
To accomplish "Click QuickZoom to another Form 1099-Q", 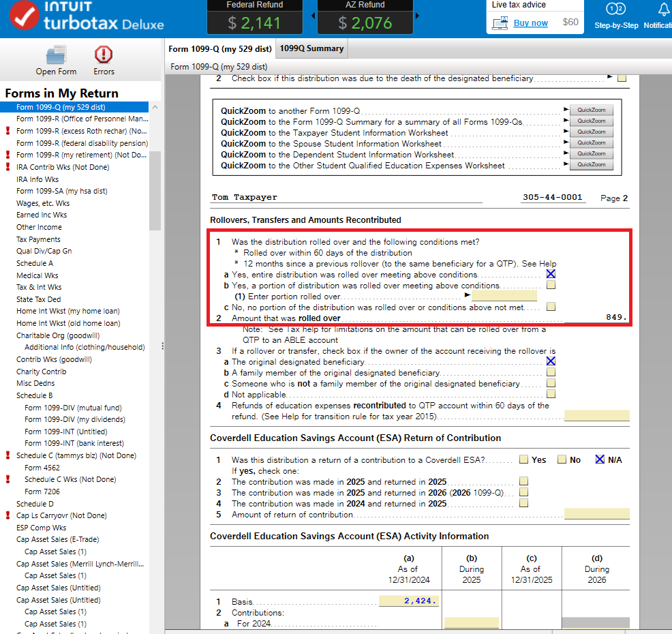I will [591, 110].
